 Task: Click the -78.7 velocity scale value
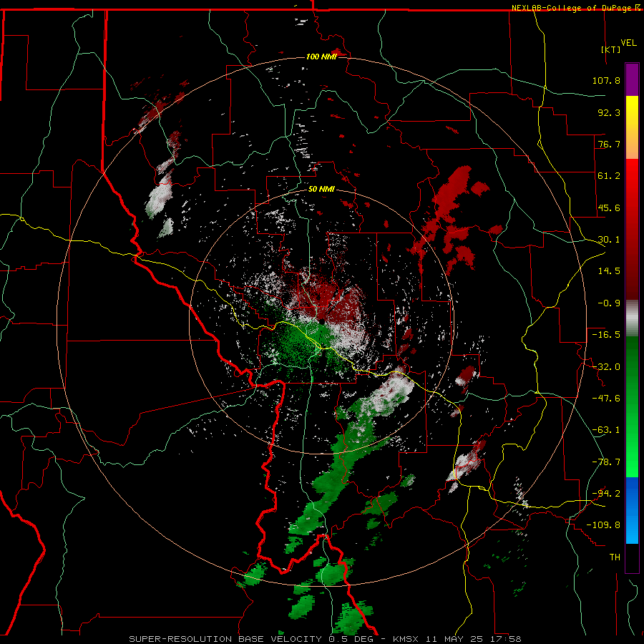(606, 462)
